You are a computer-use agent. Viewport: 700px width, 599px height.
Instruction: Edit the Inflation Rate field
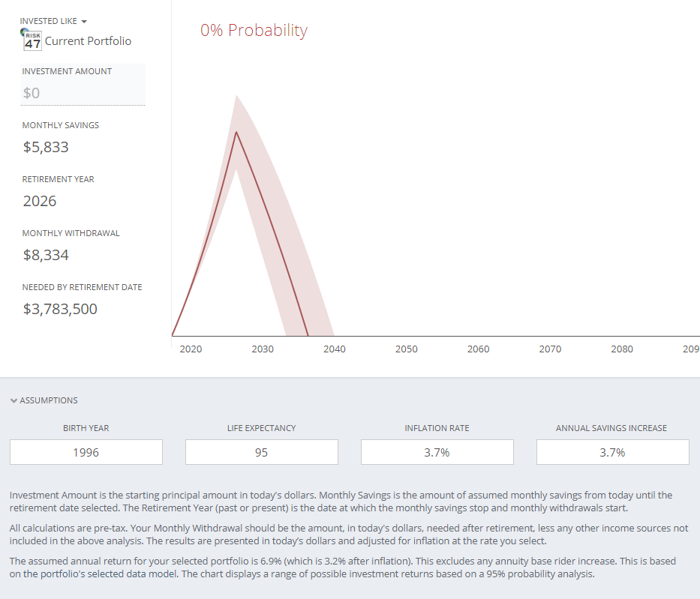click(437, 452)
